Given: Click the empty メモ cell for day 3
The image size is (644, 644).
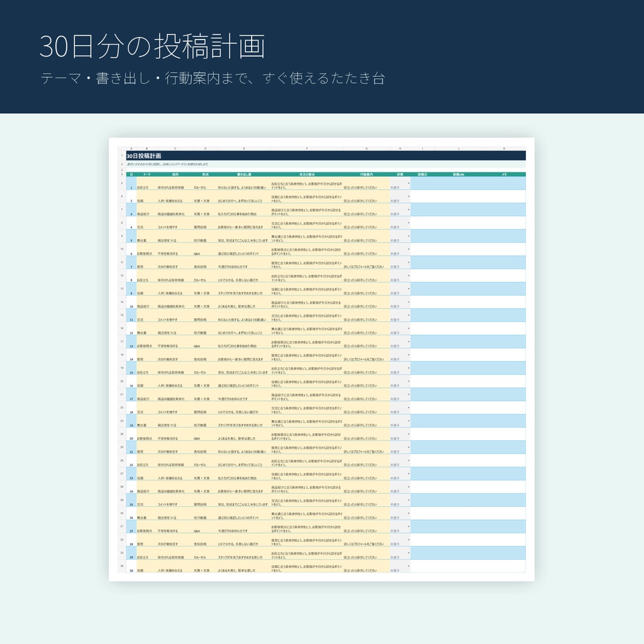Looking at the screenshot, I should (x=504, y=210).
